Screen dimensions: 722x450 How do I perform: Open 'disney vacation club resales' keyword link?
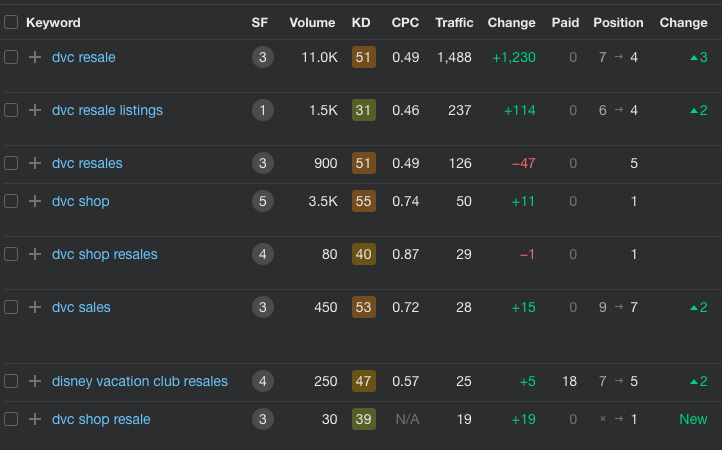pyautogui.click(x=140, y=381)
